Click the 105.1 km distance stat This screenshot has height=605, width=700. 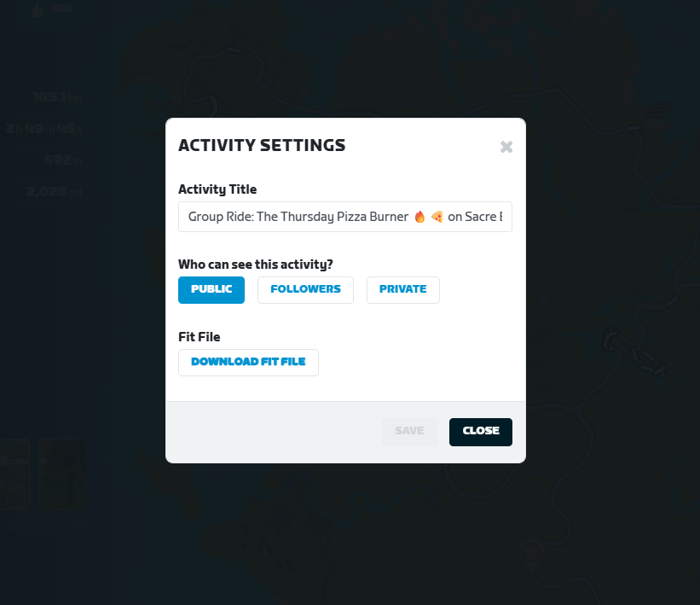pos(57,97)
